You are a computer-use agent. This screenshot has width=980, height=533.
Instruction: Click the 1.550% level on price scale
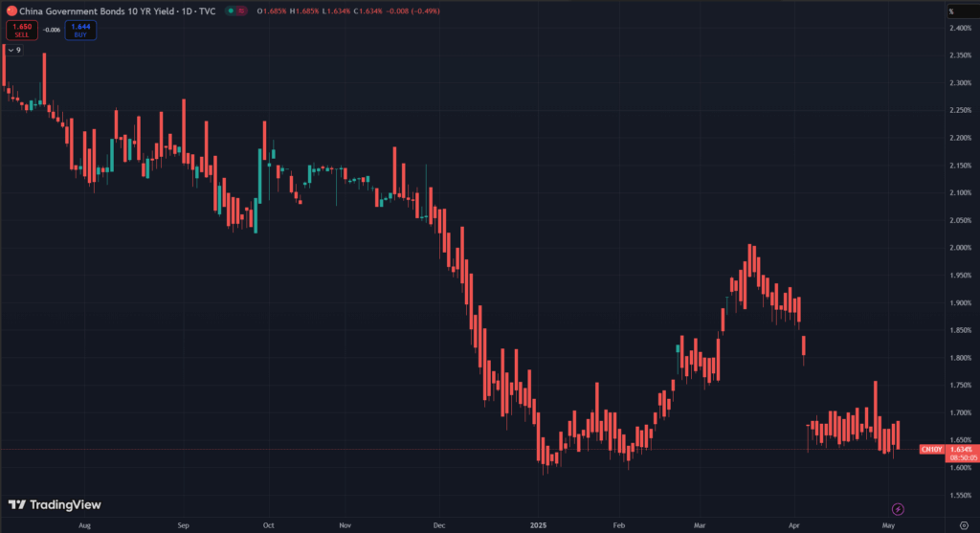pyautogui.click(x=960, y=496)
